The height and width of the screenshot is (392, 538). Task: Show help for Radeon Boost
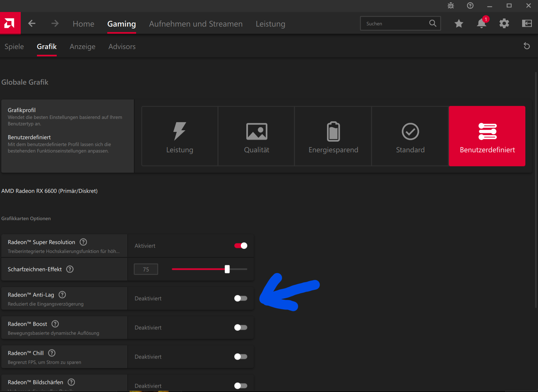(x=55, y=324)
